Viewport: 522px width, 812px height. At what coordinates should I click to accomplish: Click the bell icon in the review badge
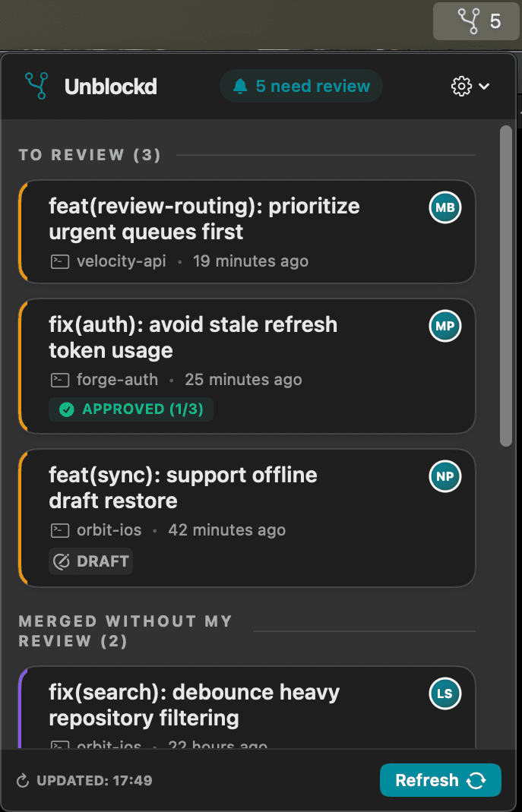239,85
